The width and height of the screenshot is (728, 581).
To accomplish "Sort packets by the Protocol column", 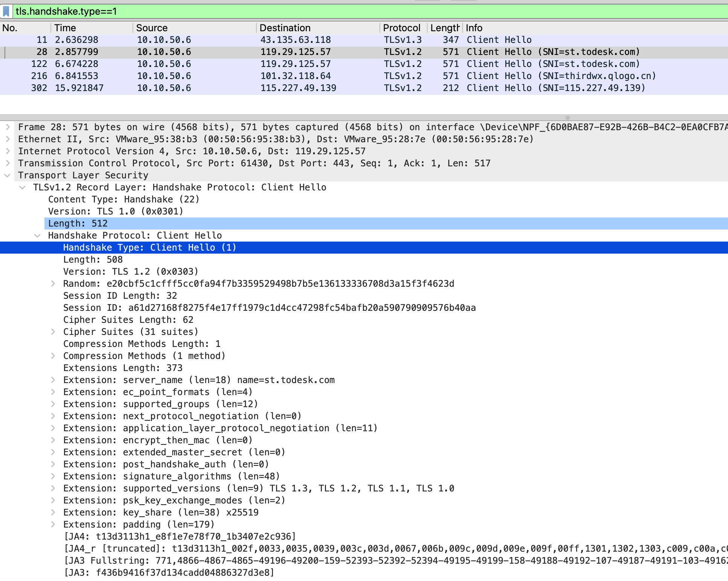I will (x=403, y=28).
